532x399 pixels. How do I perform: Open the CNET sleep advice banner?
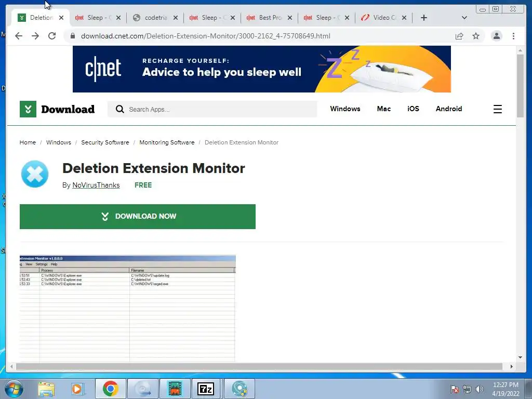pyautogui.click(x=262, y=69)
